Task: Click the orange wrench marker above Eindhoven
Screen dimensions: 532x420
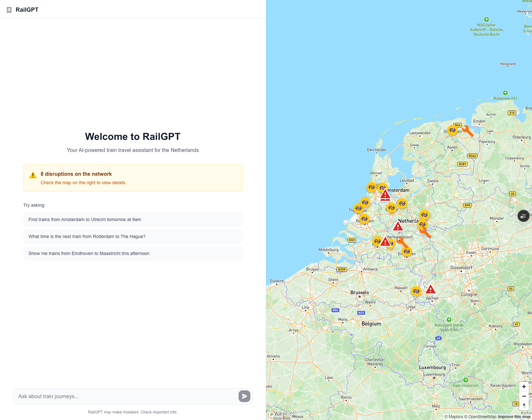Action: point(402,243)
